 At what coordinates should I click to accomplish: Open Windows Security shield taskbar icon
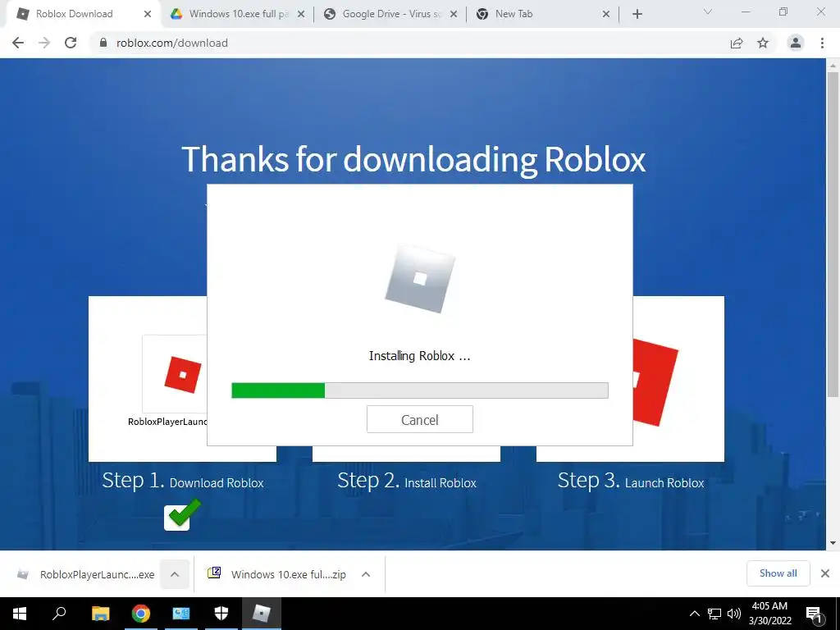click(221, 614)
